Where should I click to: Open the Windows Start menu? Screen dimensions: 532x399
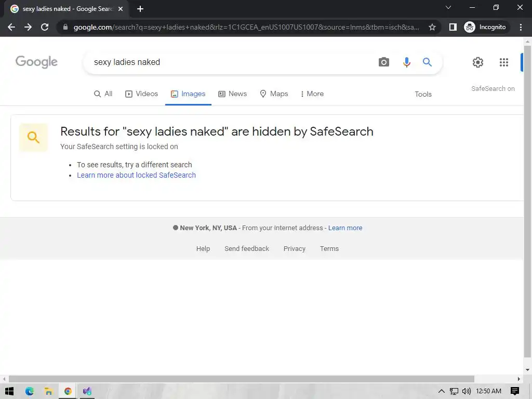9,391
